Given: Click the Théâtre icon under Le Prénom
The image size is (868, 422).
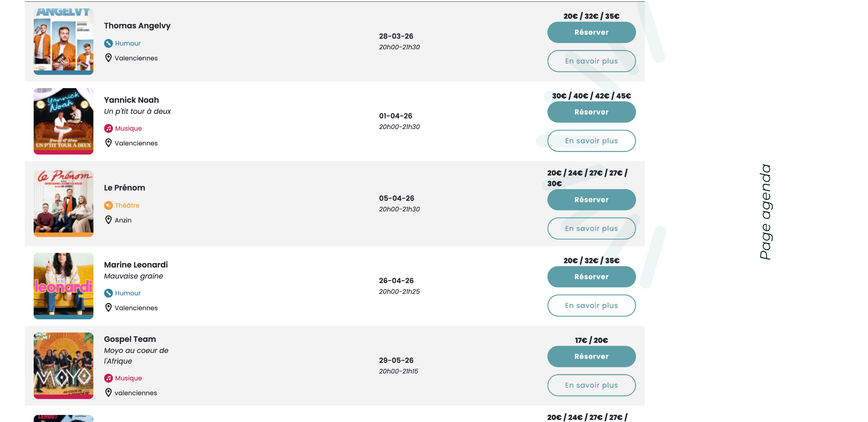Looking at the screenshot, I should click(x=108, y=205).
